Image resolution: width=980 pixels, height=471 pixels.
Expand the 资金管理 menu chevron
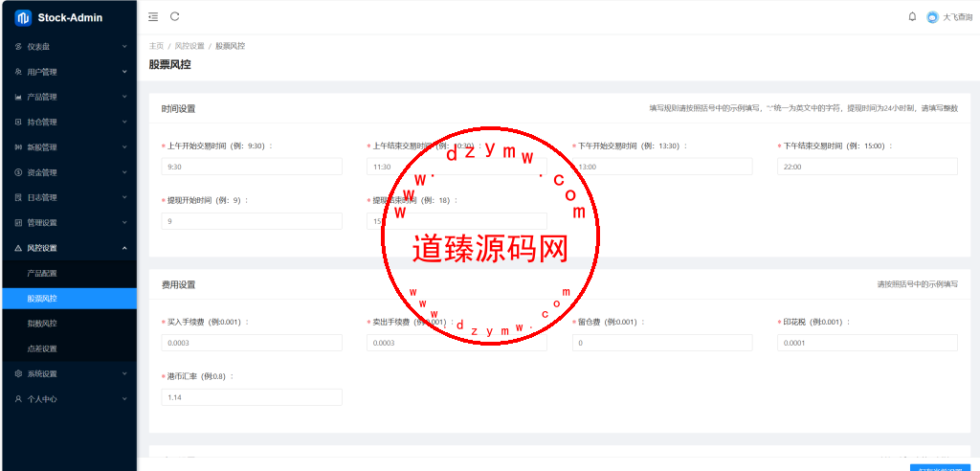(124, 172)
